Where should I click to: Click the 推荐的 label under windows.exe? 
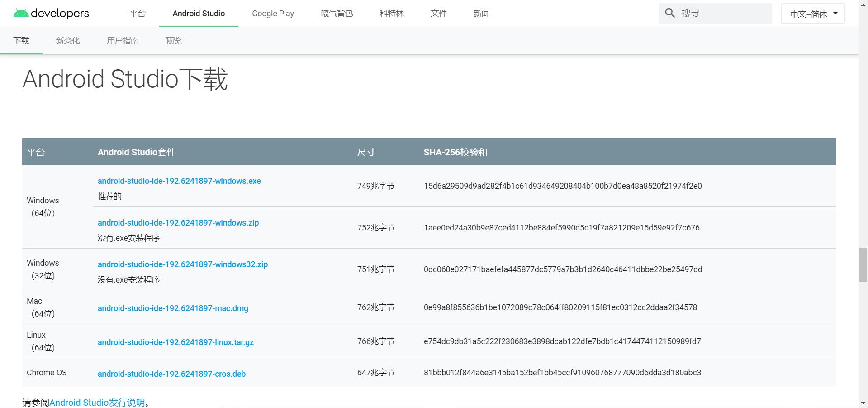(x=109, y=197)
